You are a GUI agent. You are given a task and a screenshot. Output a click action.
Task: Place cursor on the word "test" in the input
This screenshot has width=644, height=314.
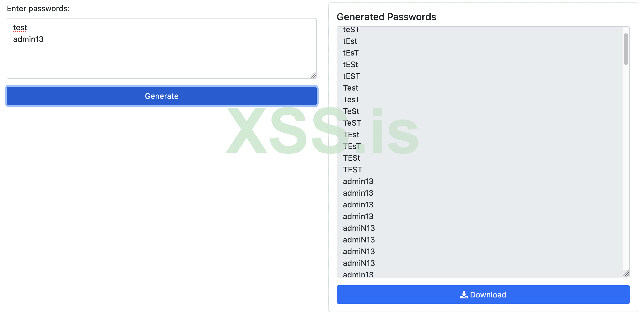click(x=20, y=28)
